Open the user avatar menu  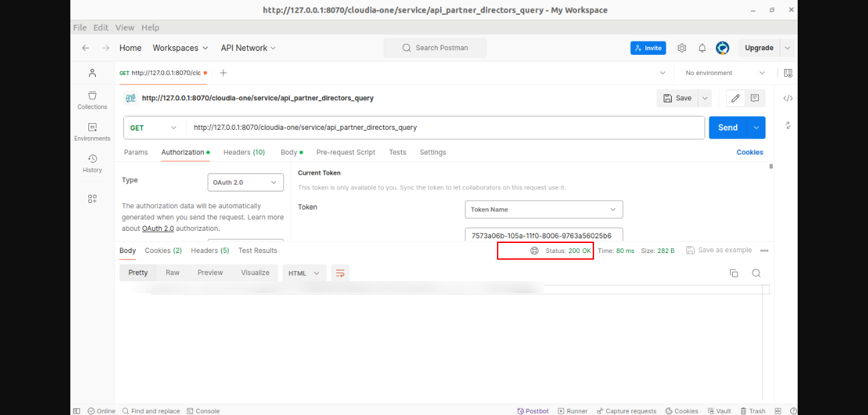point(722,48)
